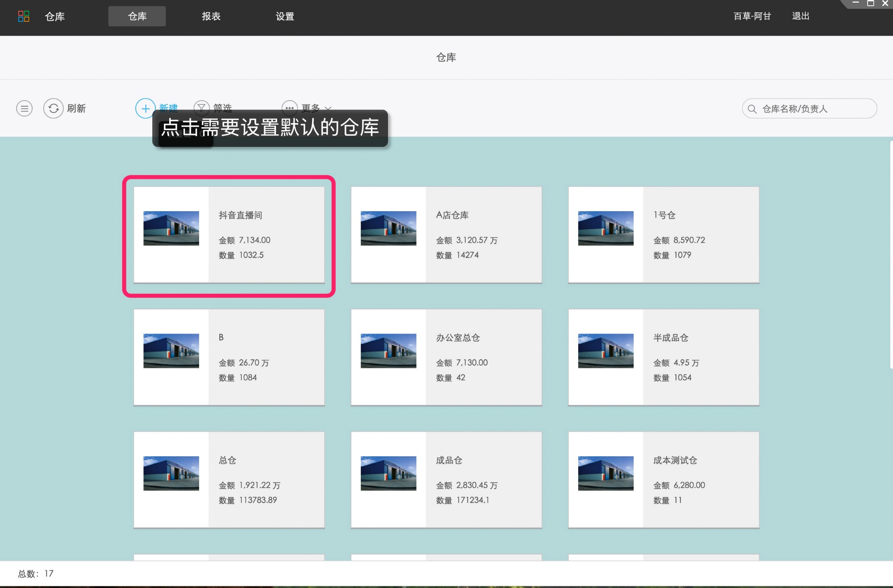Screen dimensions: 893x588
Task: Open the hamburger list menu icon
Action: (25, 108)
